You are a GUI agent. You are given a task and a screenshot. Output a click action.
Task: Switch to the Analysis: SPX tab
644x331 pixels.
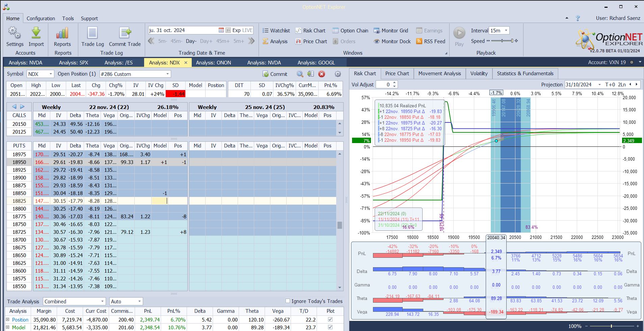click(x=74, y=63)
